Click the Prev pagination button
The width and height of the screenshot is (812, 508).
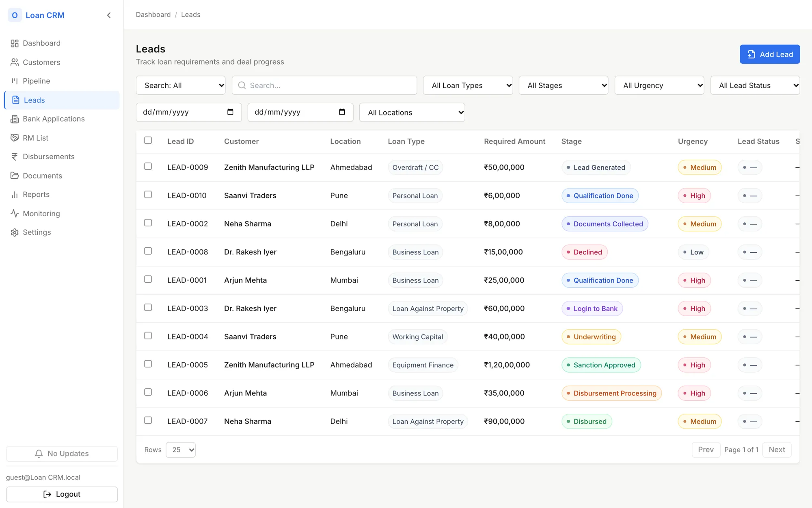click(x=706, y=450)
